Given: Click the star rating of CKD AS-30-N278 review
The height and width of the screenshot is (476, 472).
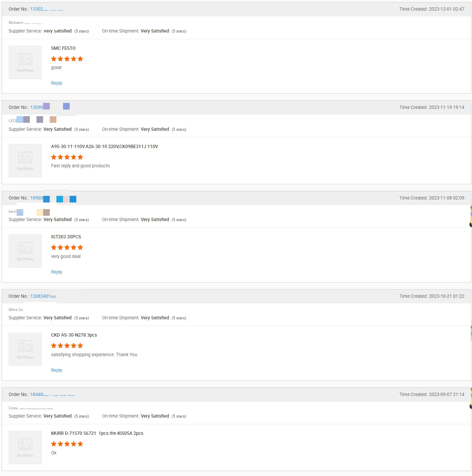Looking at the screenshot, I should (x=67, y=346).
